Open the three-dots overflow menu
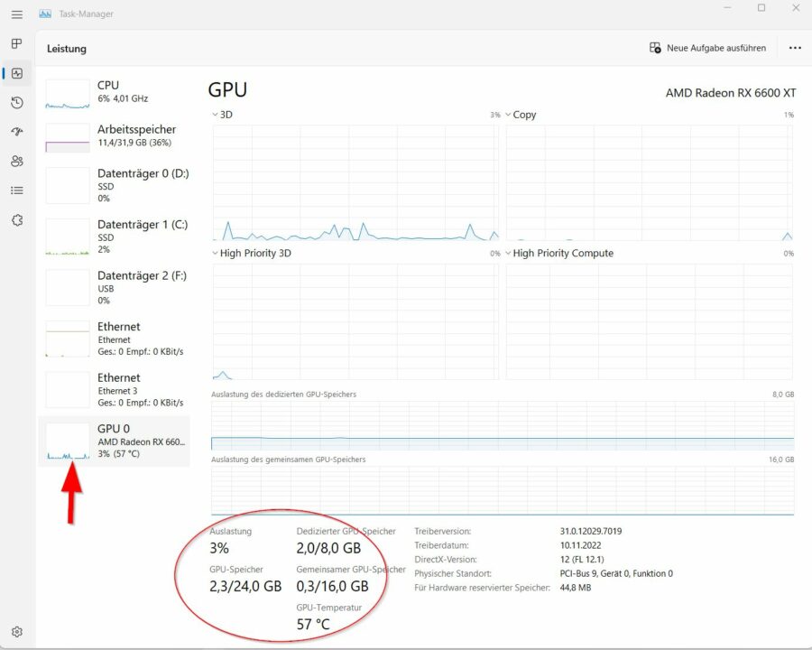The height and width of the screenshot is (650, 812). click(793, 47)
